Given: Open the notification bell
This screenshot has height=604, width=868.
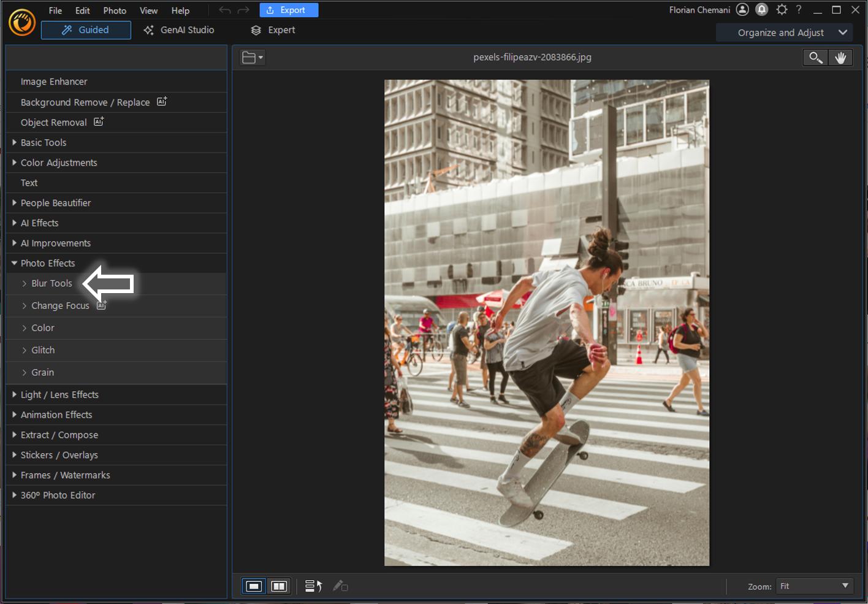Looking at the screenshot, I should point(761,9).
